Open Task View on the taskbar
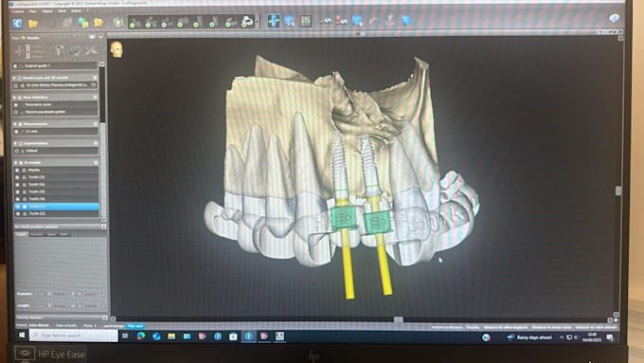 pos(125,336)
